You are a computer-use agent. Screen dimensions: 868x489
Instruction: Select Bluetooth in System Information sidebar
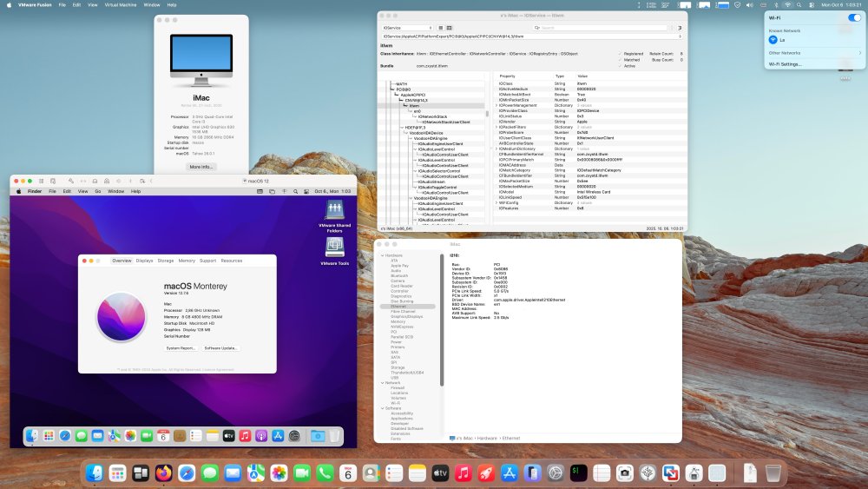tap(399, 276)
